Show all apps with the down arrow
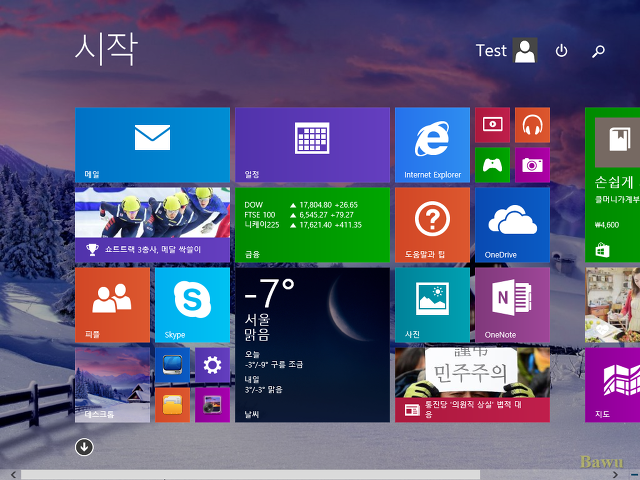The width and height of the screenshot is (640, 480). tap(84, 447)
